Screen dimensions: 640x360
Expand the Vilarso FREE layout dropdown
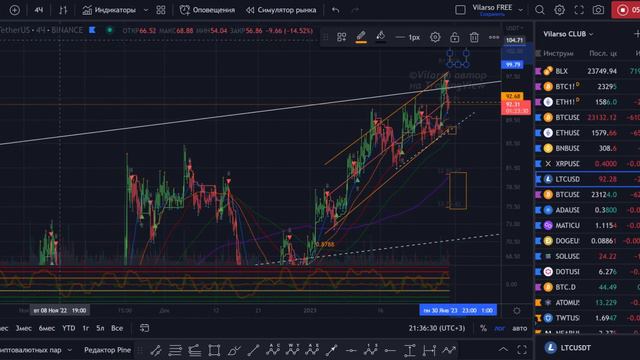click(520, 10)
